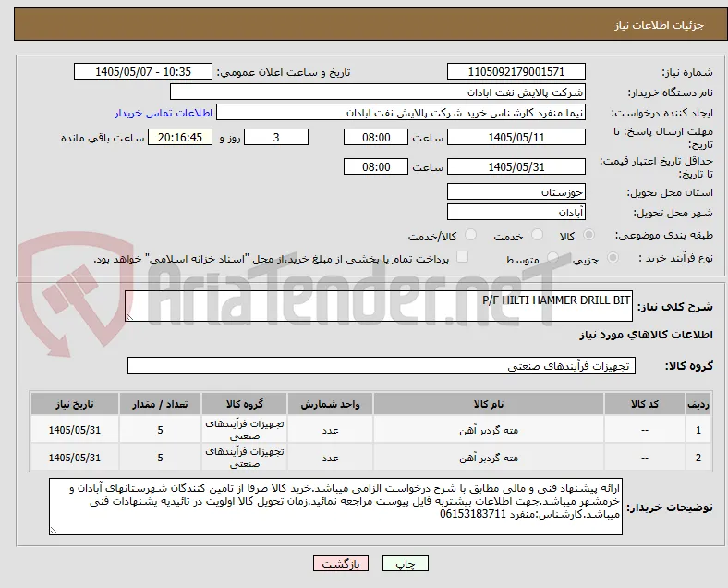Click the تعداد / مقدار column header

tap(160, 404)
